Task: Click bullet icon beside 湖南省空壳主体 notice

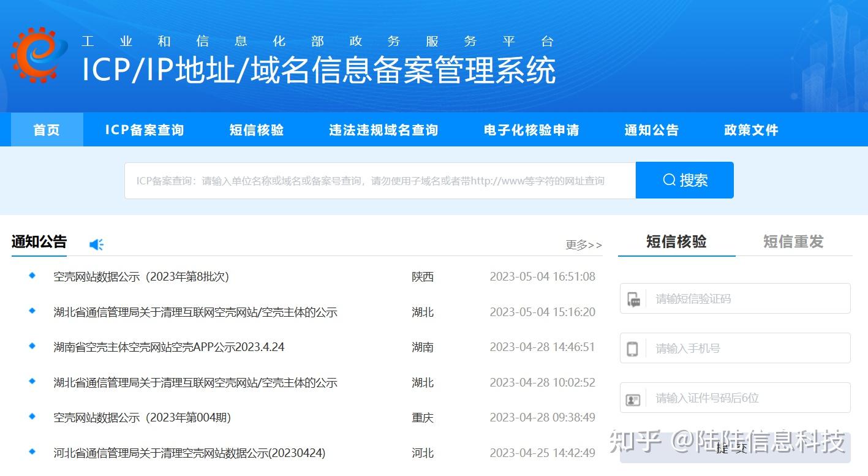Action: pyautogui.click(x=32, y=346)
